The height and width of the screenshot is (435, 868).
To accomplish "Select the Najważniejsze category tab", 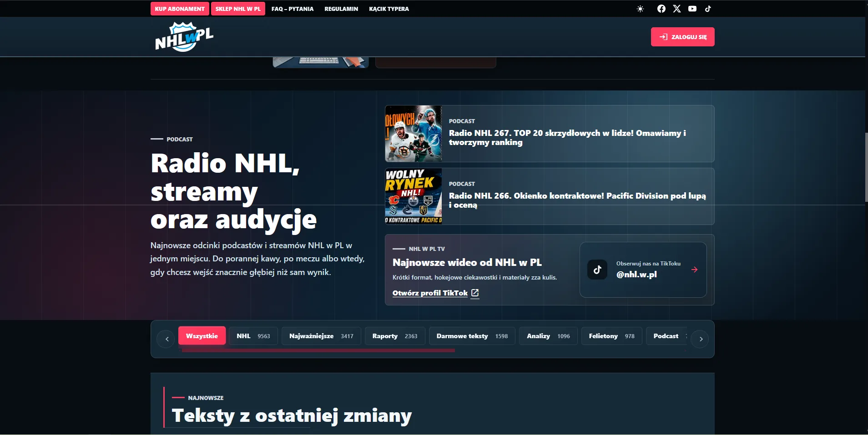I will point(321,336).
